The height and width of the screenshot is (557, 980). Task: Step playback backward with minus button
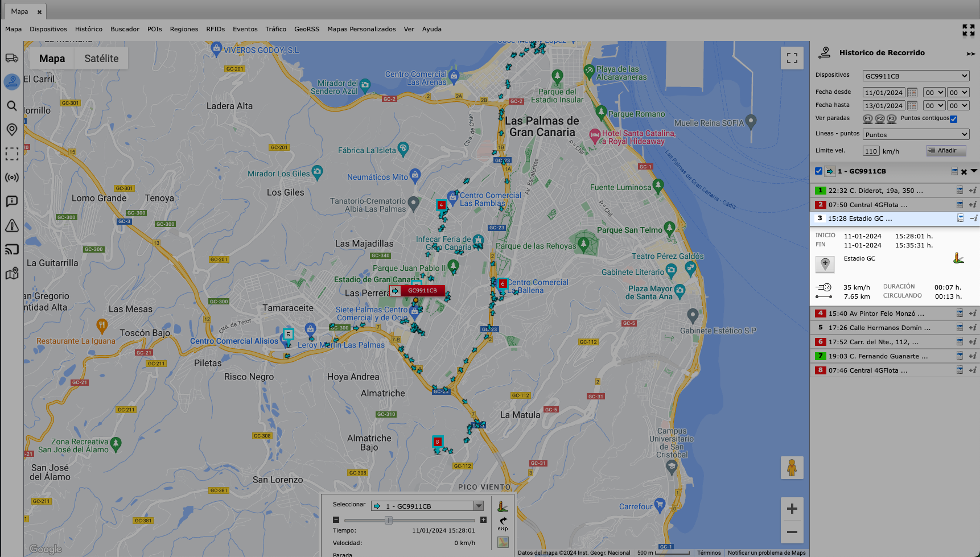point(336,520)
